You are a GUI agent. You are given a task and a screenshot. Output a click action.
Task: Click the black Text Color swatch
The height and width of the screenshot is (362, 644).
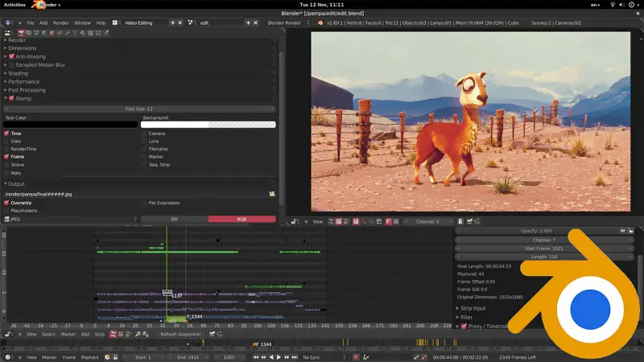click(69, 125)
